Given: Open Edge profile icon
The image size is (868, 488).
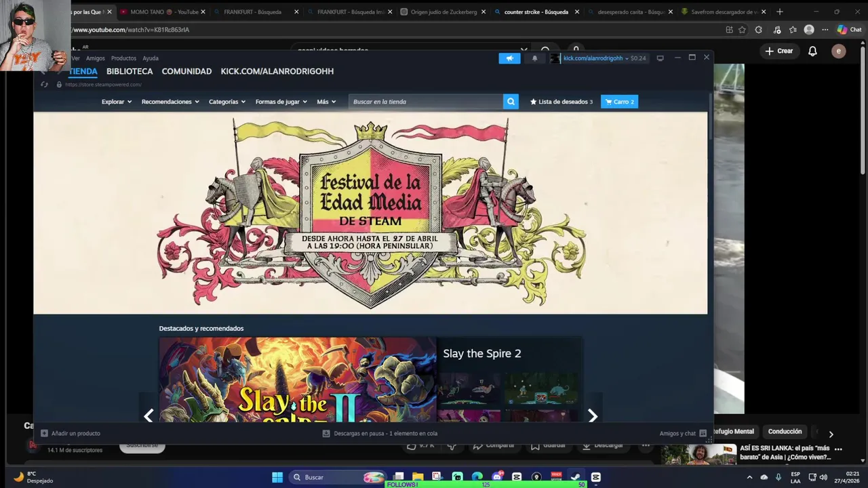Looking at the screenshot, I should tap(809, 30).
